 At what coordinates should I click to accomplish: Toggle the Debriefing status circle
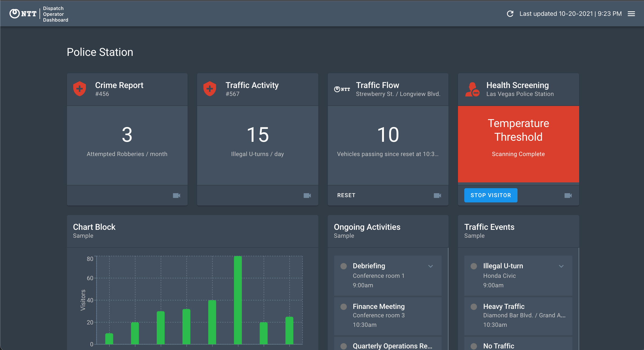tap(344, 266)
